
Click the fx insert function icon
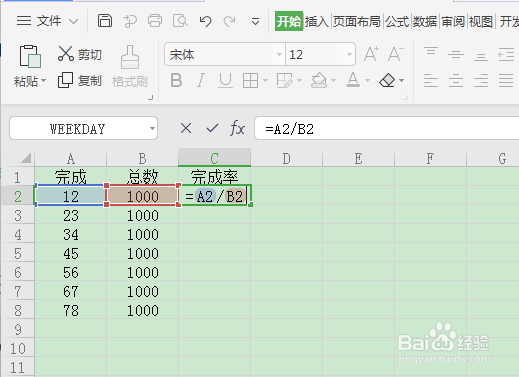coord(237,128)
